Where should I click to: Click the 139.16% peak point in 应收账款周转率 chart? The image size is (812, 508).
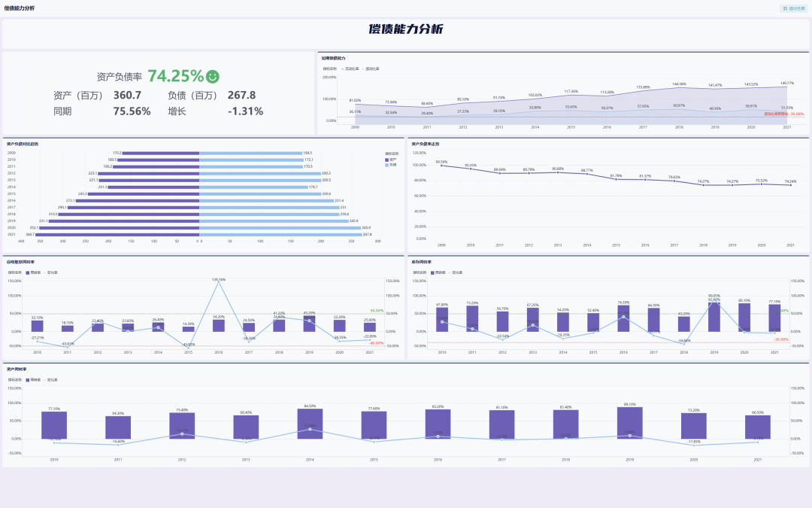tap(219, 282)
